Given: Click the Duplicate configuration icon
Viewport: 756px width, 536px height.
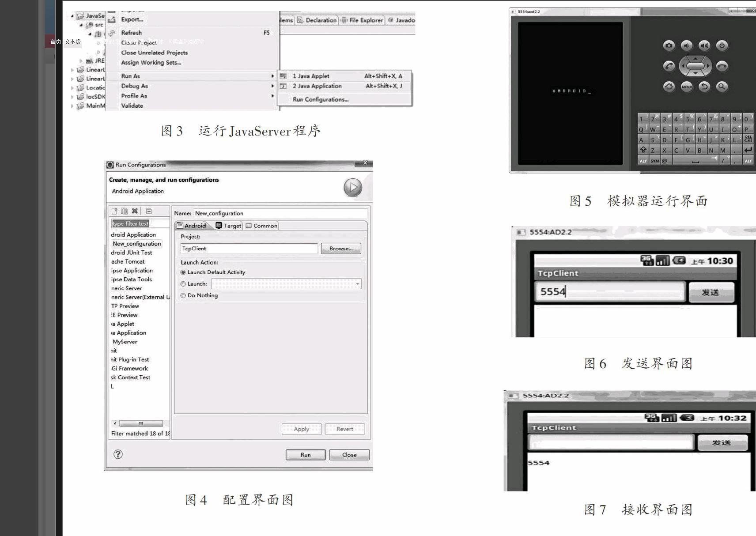Looking at the screenshot, I should (x=125, y=211).
